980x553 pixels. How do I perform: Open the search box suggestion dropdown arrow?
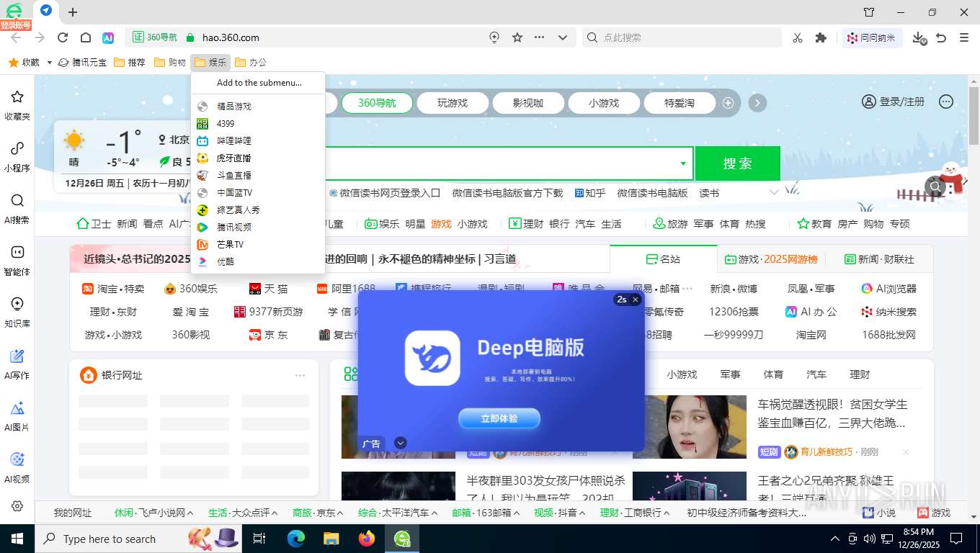683,163
